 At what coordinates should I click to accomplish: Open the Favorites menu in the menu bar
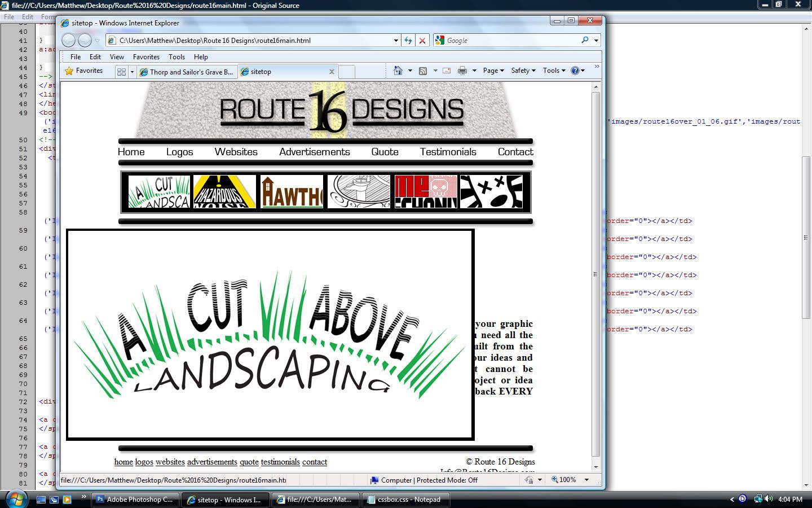[146, 57]
